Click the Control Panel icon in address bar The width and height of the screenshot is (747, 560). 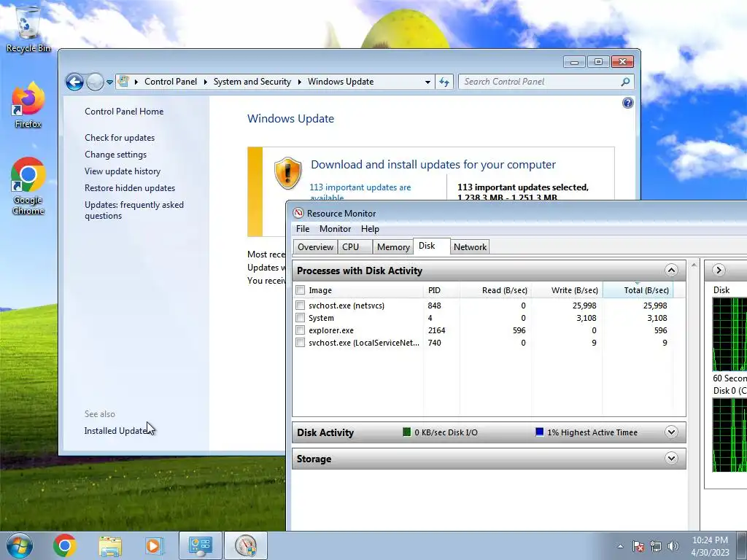pos(123,82)
